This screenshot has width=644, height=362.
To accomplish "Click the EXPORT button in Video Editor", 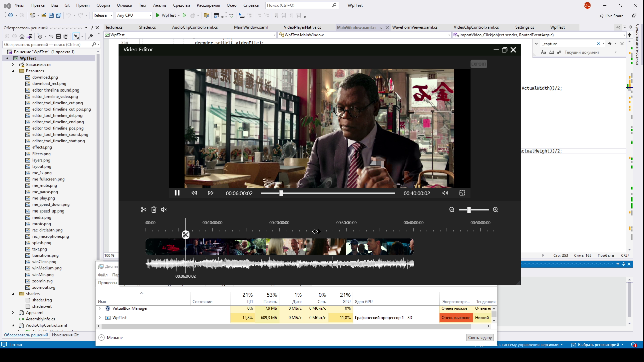I will click(479, 64).
